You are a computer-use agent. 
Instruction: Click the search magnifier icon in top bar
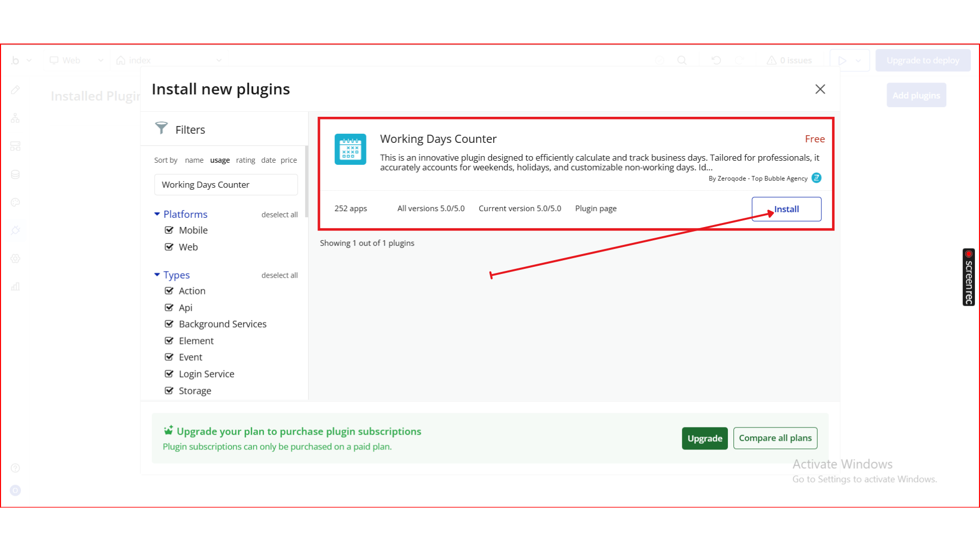(681, 60)
